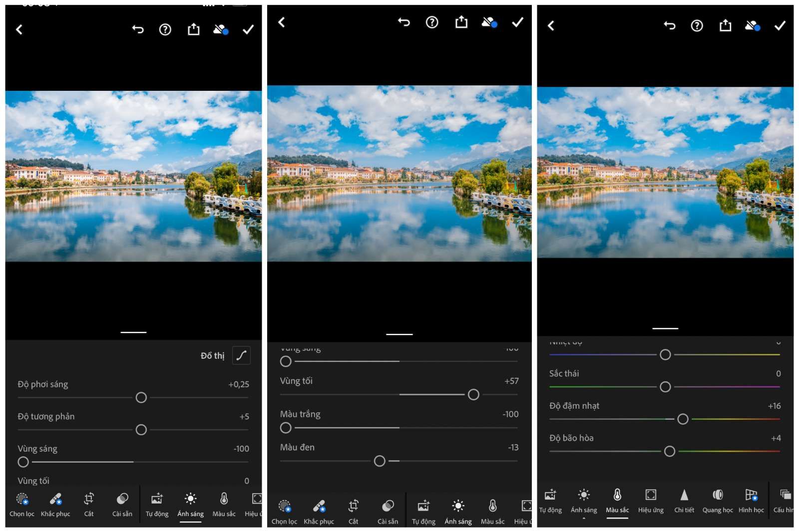Select Chọn lọc tool in middle panel
Viewport: 799px width, 532px height.
(x=284, y=512)
